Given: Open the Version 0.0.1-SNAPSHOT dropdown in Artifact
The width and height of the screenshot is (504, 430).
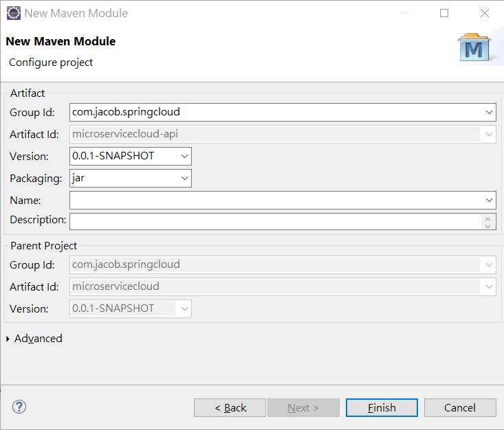Looking at the screenshot, I should click(x=184, y=157).
